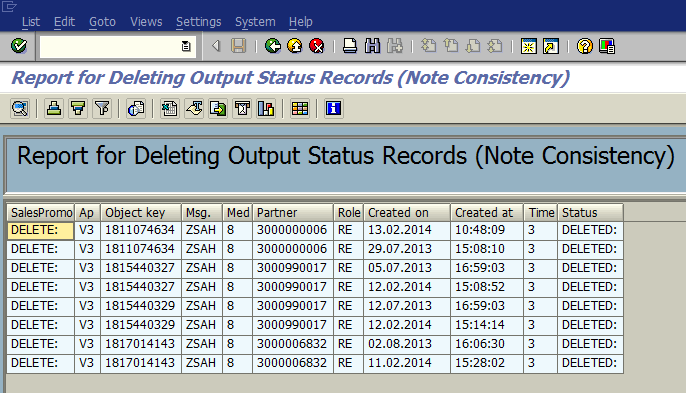Image resolution: width=686 pixels, height=393 pixels.
Task: Click the Save diskette icon
Action: coord(238,46)
